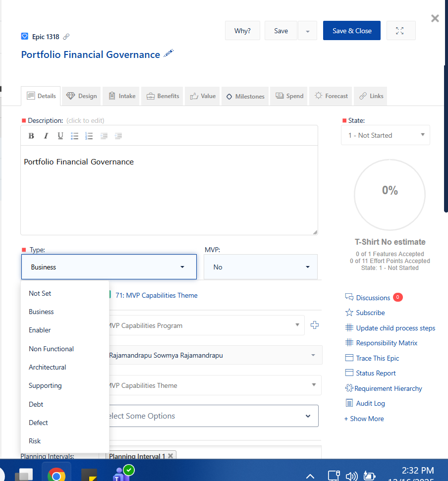Insert a numbered list
Screen dimensions: 448x481
point(89,136)
